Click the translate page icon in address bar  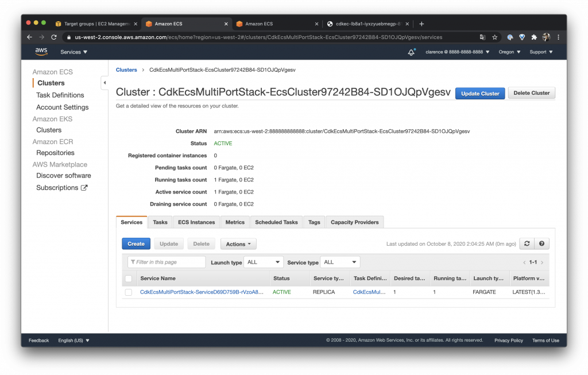pos(482,37)
